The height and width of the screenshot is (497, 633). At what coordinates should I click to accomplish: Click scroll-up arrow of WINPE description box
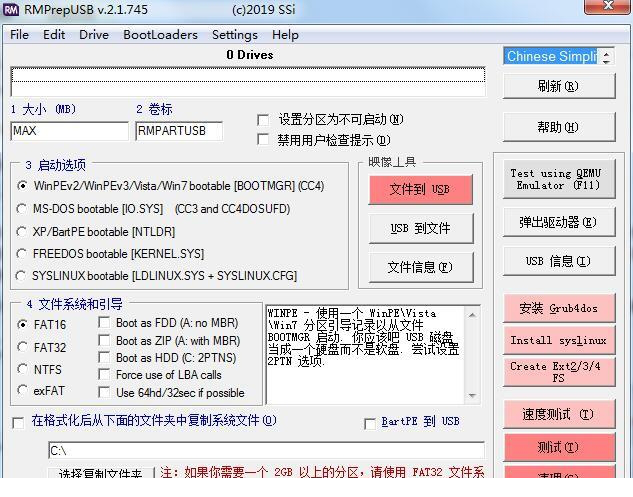(x=472, y=315)
